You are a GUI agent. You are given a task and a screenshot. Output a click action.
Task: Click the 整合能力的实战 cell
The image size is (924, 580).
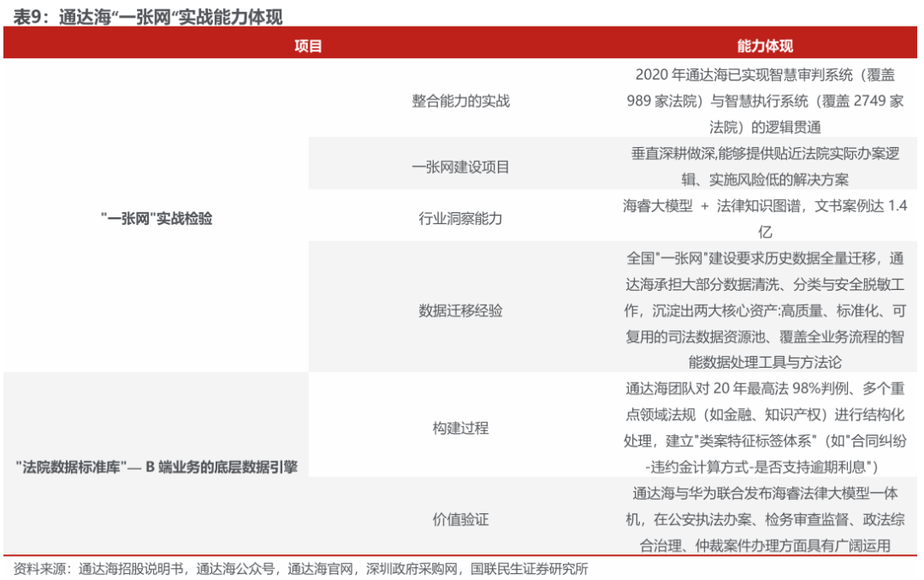click(460, 101)
